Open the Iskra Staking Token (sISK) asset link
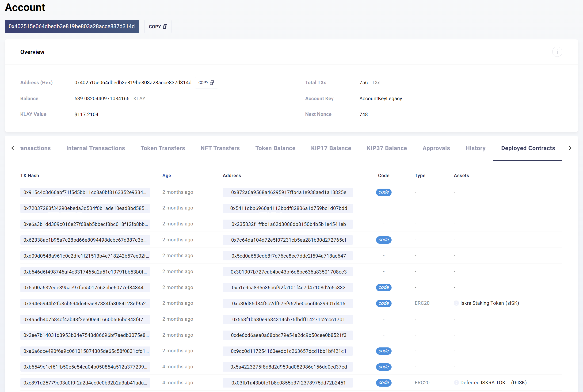 [x=489, y=303]
